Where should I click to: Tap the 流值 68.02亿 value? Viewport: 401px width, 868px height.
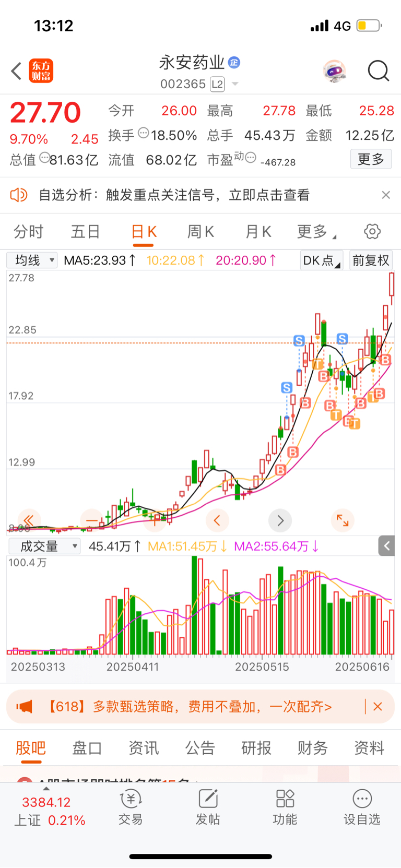[171, 160]
